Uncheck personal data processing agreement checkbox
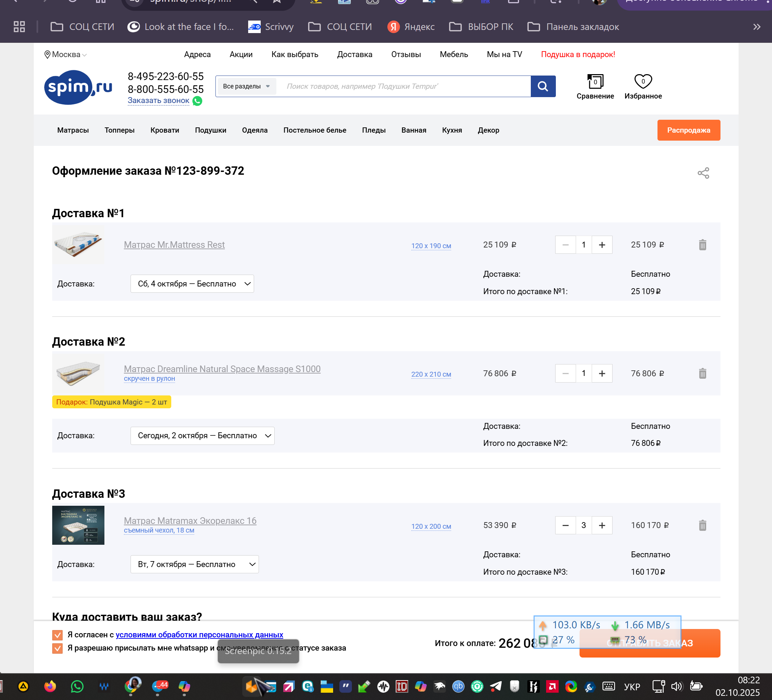The width and height of the screenshot is (772, 700). pyautogui.click(x=57, y=635)
